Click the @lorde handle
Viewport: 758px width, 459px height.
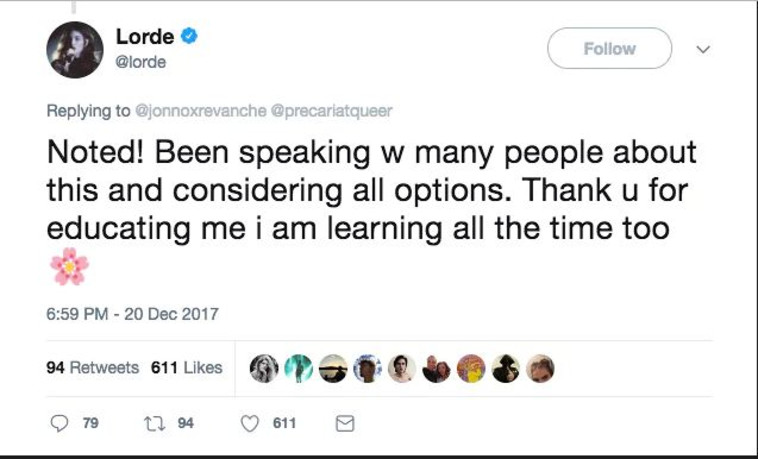pyautogui.click(x=140, y=62)
